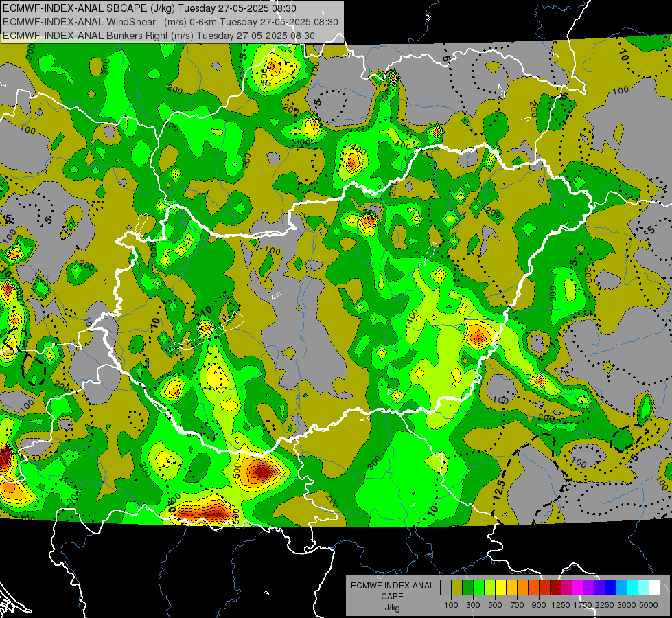Select the gold legend swatch before 700
Image resolution: width=672 pixels, height=618 pixels.
click(x=511, y=588)
